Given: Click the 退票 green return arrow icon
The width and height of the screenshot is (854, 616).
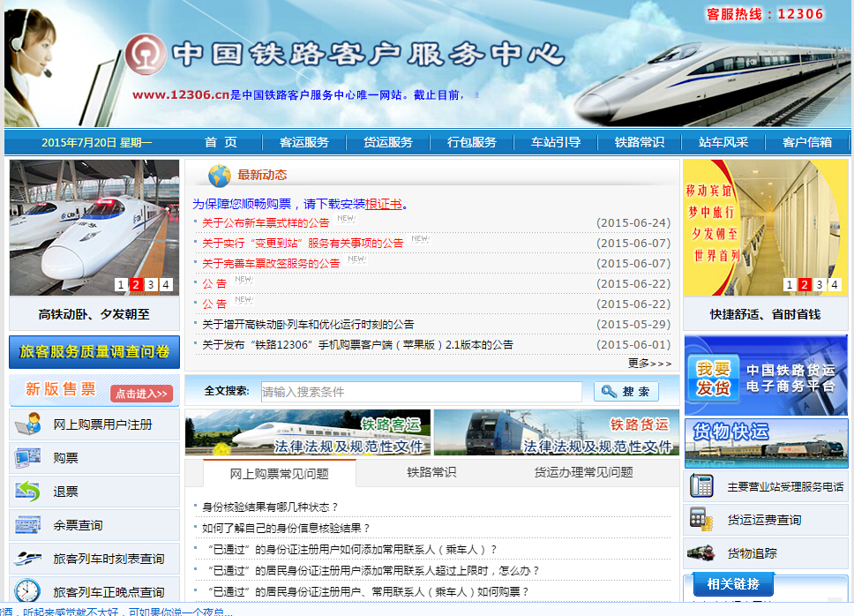Looking at the screenshot, I should tap(28, 492).
